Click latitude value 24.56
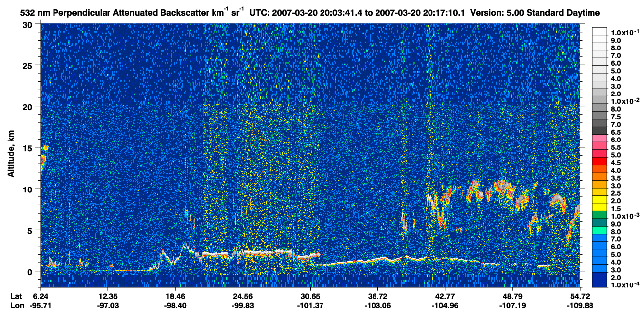644x330 pixels. pyautogui.click(x=243, y=296)
